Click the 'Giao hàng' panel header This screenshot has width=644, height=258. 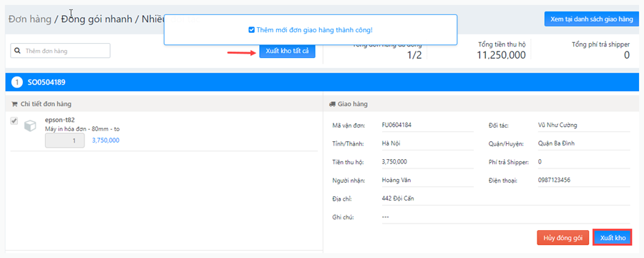coord(482,104)
